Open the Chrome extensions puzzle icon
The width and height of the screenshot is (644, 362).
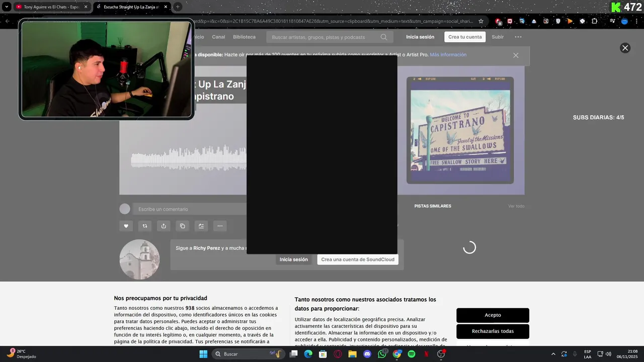595,21
